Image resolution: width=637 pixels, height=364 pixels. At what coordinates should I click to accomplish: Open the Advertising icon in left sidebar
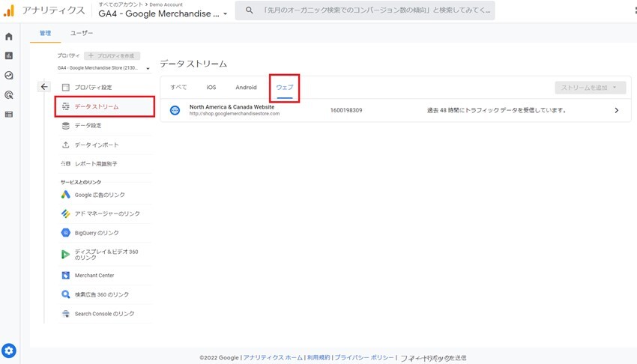click(x=9, y=95)
